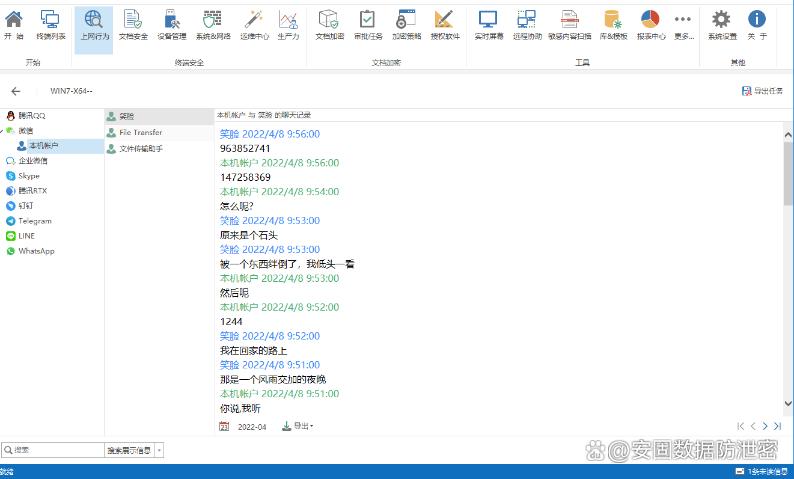Image resolution: width=794 pixels, height=479 pixels.
Task: Open the 导出 dropdown below chat log
Action: tap(298, 427)
